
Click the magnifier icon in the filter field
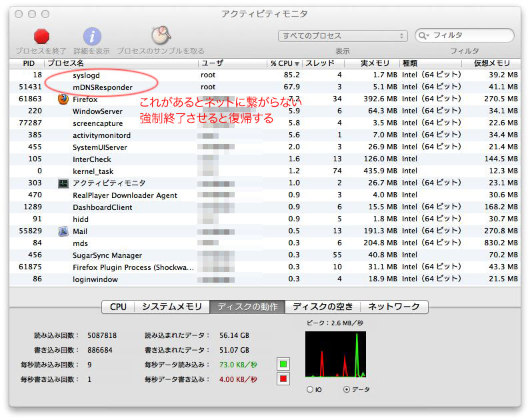click(x=423, y=35)
